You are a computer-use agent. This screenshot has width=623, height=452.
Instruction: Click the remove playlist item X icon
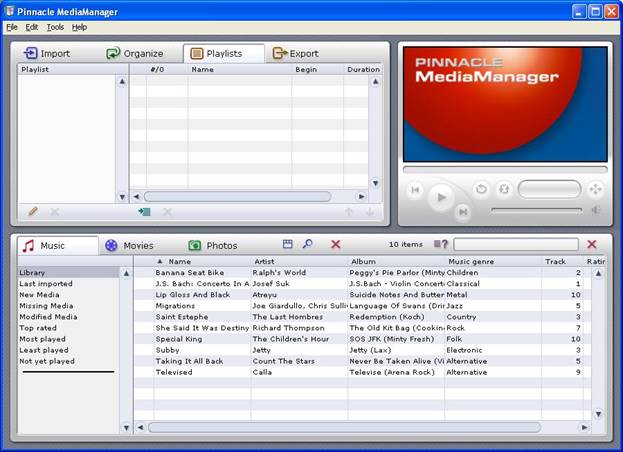[167, 212]
